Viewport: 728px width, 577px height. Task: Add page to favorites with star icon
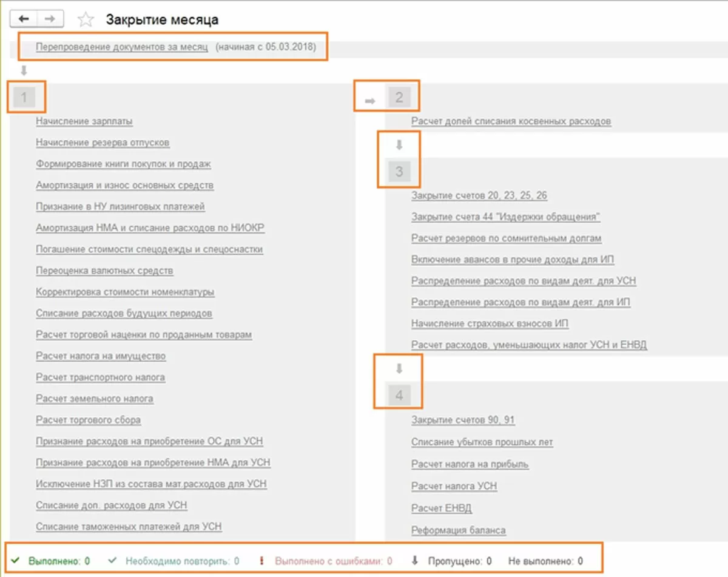(x=86, y=20)
